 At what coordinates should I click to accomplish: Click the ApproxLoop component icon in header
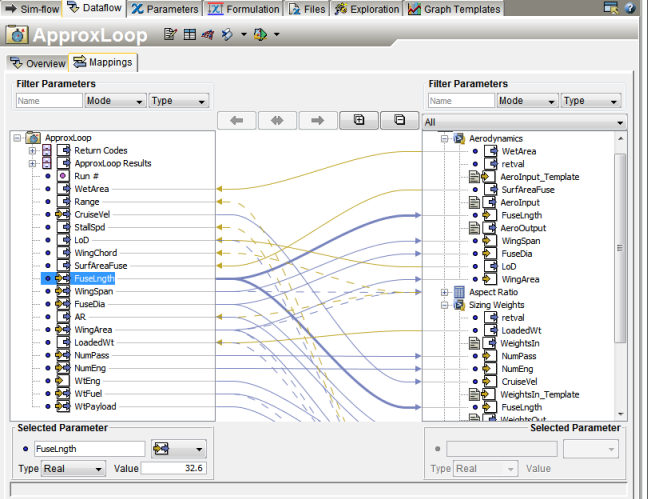point(17,35)
